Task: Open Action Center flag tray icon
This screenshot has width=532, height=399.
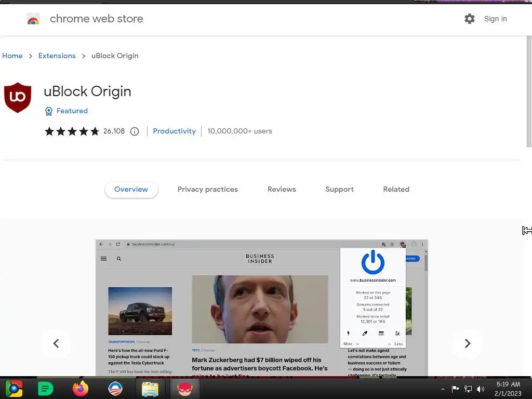Action: (455, 389)
